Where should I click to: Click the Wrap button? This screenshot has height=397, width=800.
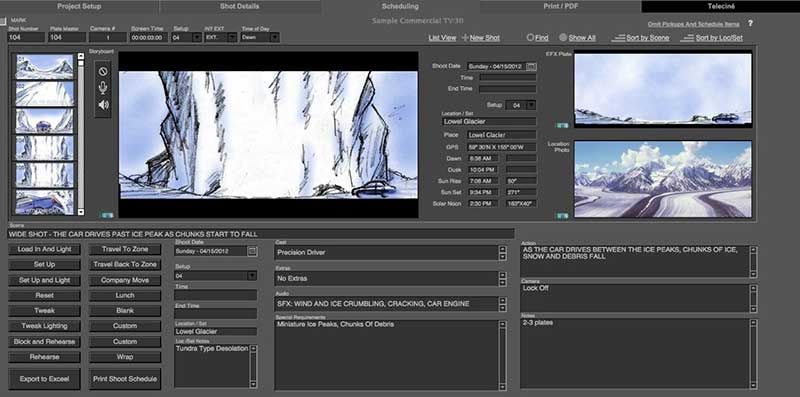125,357
